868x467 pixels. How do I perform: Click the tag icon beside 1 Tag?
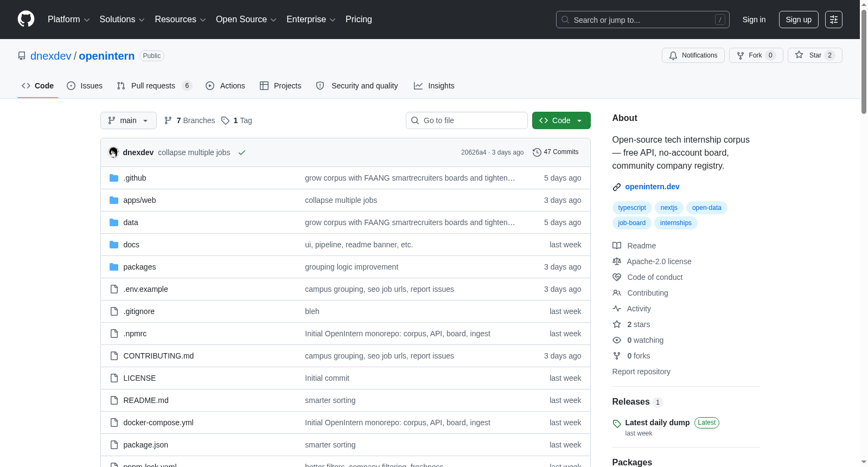click(226, 120)
